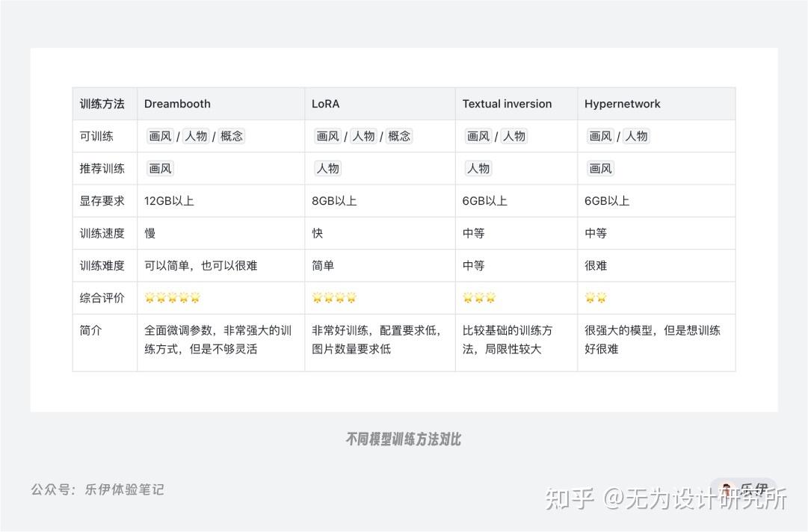Click the 简介 row label
Image resolution: width=808 pixels, height=532 pixels.
(90, 330)
